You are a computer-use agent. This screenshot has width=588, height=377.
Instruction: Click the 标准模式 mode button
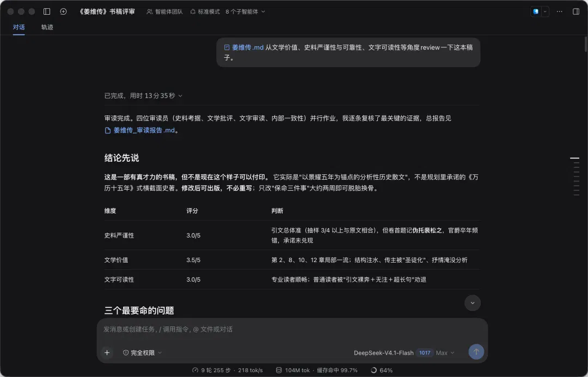[205, 11]
